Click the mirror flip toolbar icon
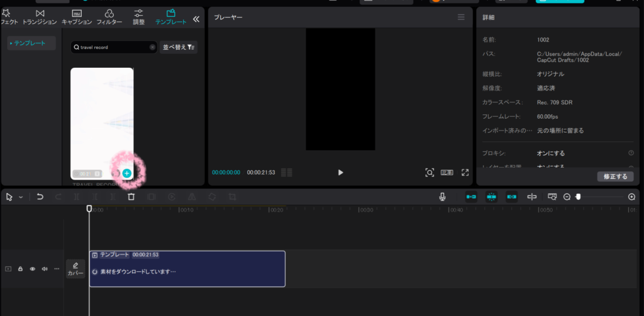The height and width of the screenshot is (316, 644). (192, 197)
